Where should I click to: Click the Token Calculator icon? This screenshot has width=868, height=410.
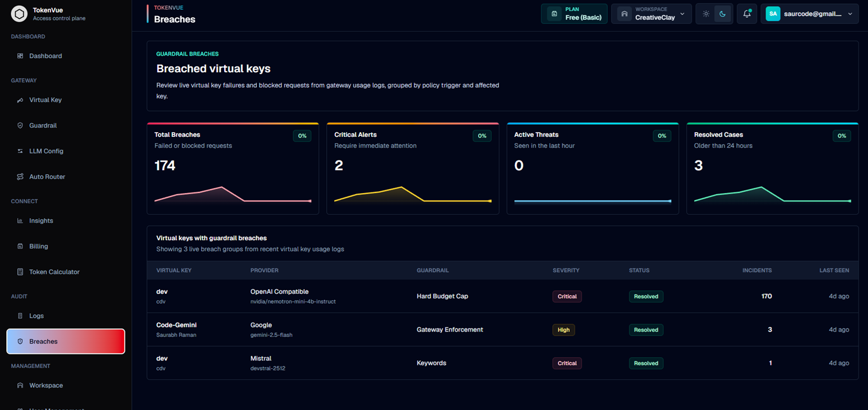point(20,272)
